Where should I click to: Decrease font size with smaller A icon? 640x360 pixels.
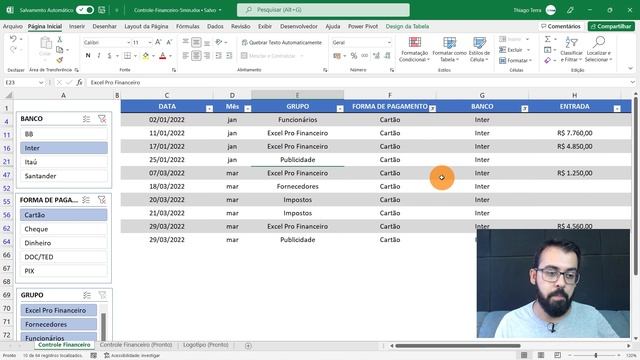tap(169, 42)
